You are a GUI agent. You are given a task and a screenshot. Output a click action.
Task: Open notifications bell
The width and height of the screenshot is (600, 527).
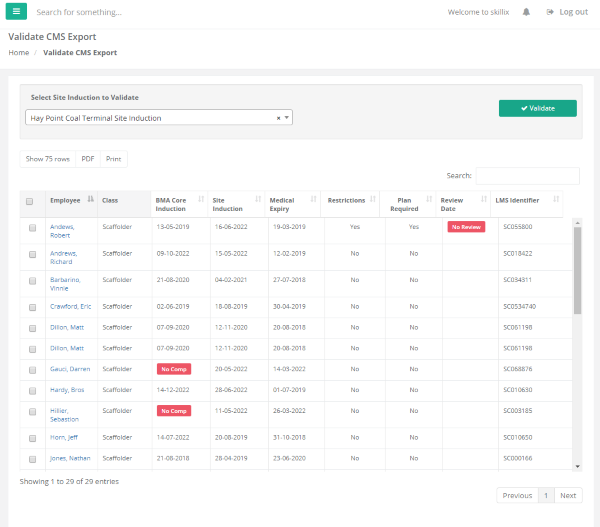[x=526, y=12]
